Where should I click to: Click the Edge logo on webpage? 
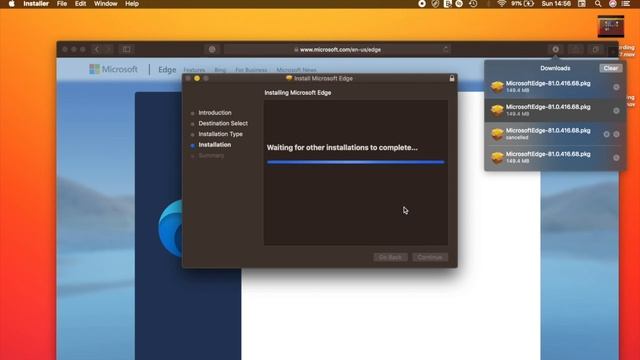pyautogui.click(x=170, y=229)
